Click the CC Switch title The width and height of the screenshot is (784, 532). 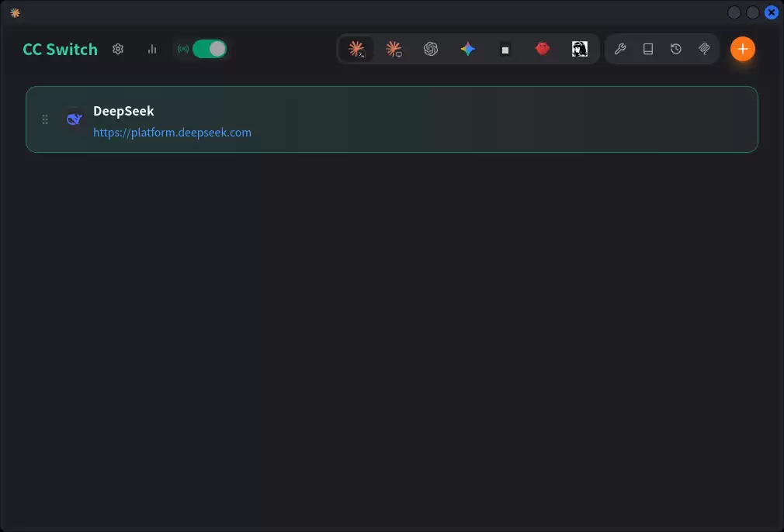pos(60,49)
